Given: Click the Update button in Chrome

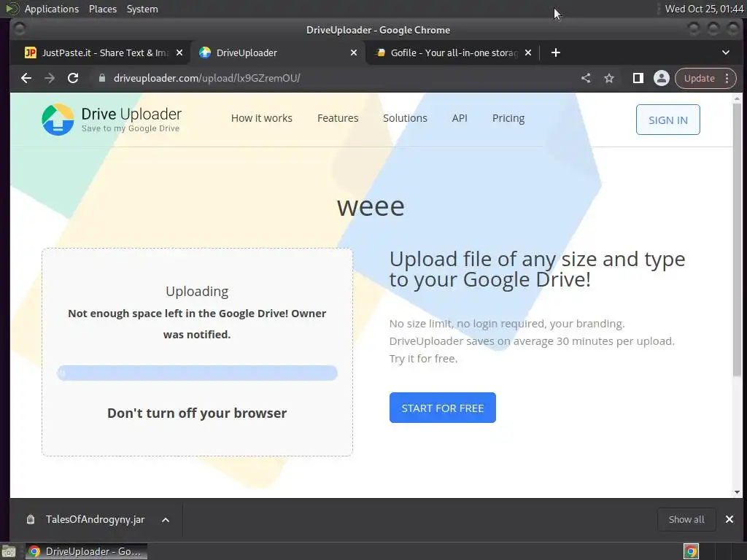Looking at the screenshot, I should (699, 78).
